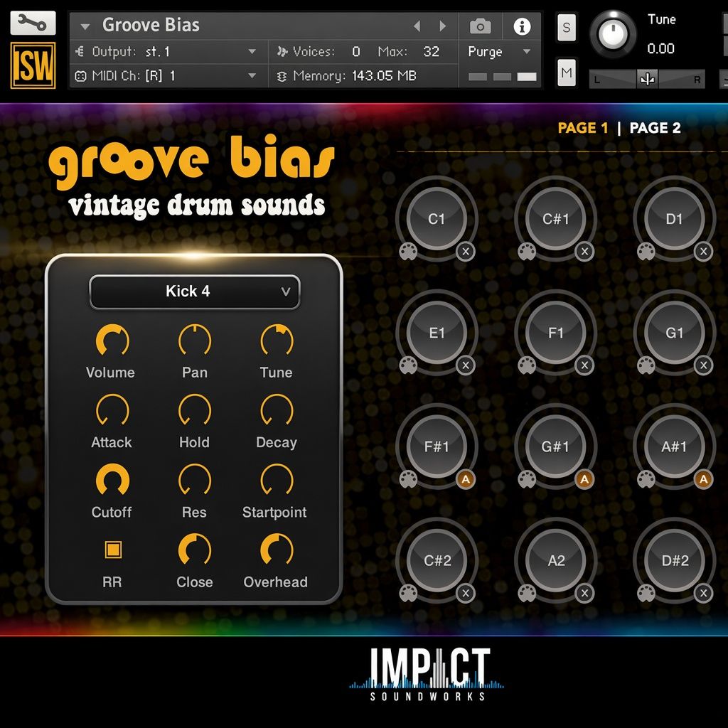Switch to PAGE 1 tab
728x728 pixels.
coord(583,128)
